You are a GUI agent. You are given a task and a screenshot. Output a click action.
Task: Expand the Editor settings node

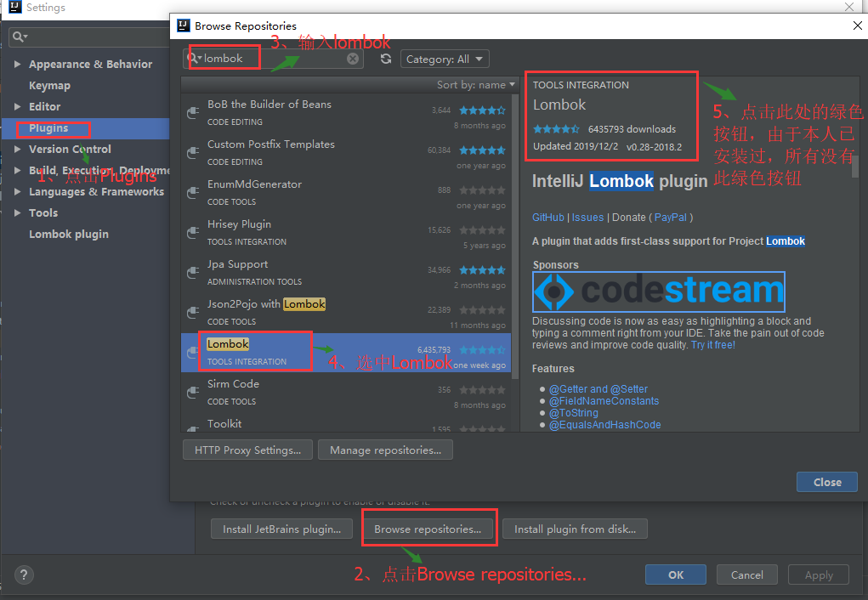click(17, 106)
